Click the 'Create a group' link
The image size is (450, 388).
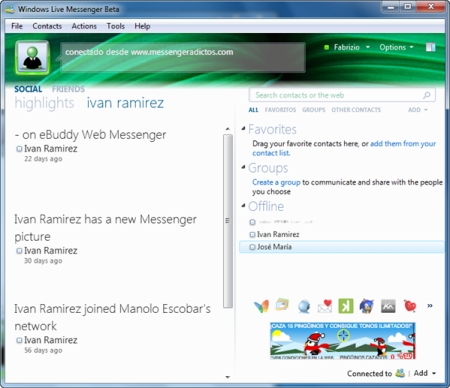pyautogui.click(x=276, y=182)
